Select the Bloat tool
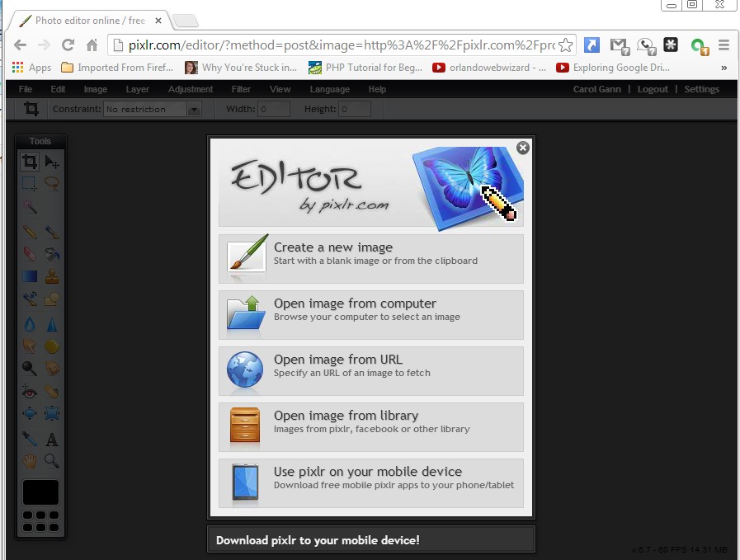This screenshot has height=560, width=740. coord(29,414)
